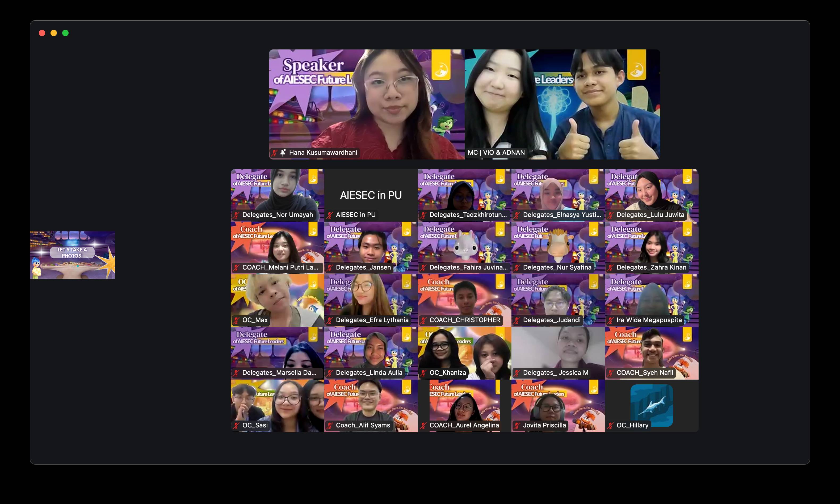Click the muted mic icon on Delegates_Nur Syafina

tap(517, 268)
